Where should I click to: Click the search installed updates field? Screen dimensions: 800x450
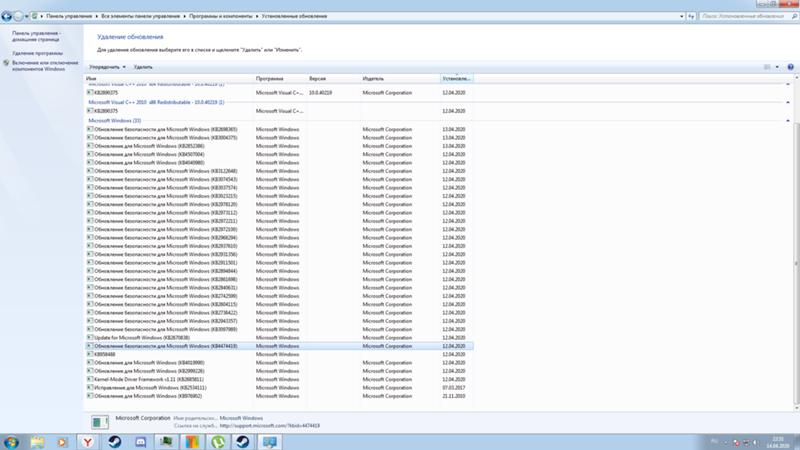[748, 16]
